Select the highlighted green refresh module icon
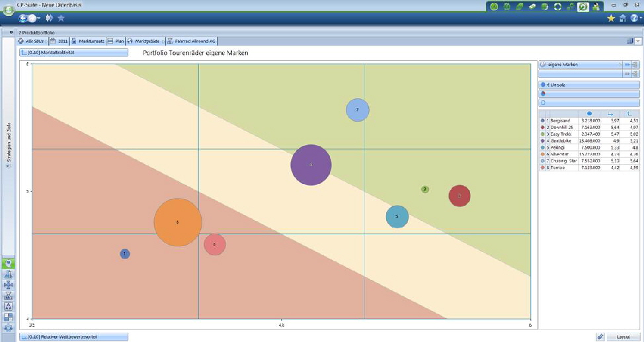Viewport: 644px width, 342px height. 583,7
